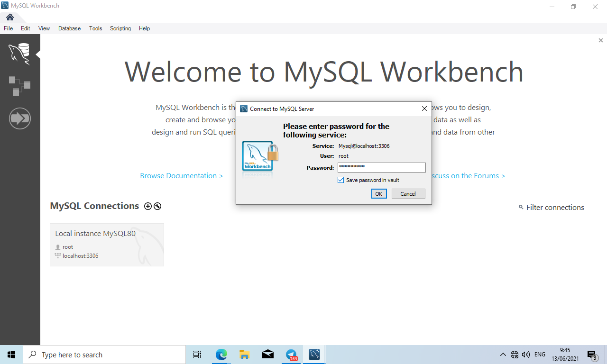The width and height of the screenshot is (607, 364).
Task: Follow the Browse Documentation link
Action: [x=182, y=176]
